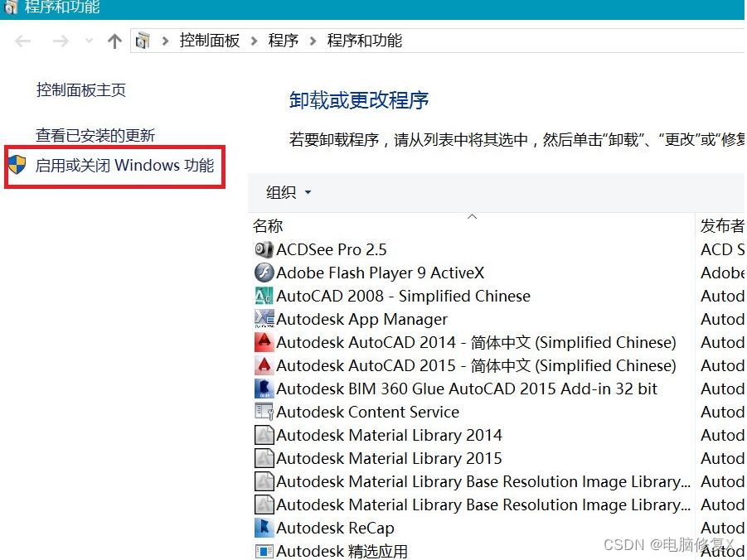Click the Autodesk 精选应用 icon

click(x=264, y=551)
